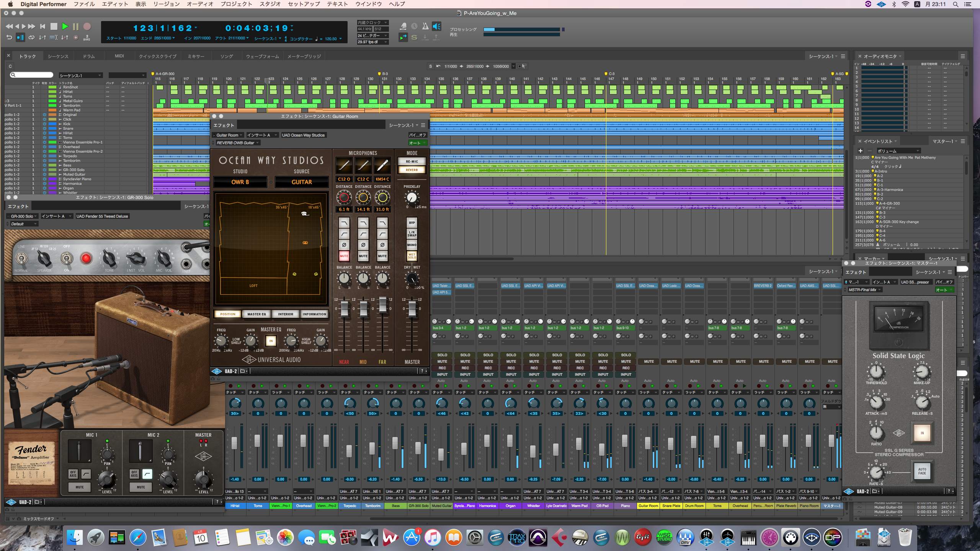This screenshot has width=980, height=551.
Task: Toggle Master EQ IN switch
Action: coord(271,341)
